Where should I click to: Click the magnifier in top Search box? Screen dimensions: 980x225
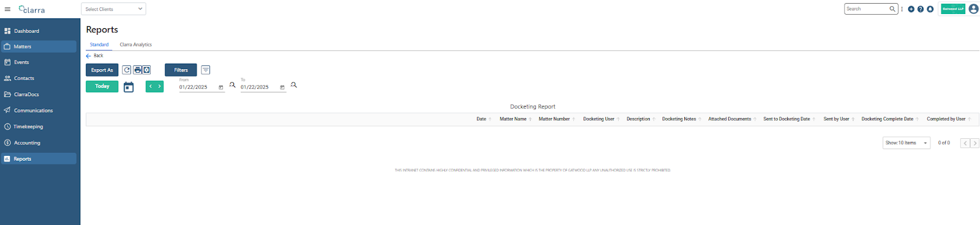tap(892, 9)
